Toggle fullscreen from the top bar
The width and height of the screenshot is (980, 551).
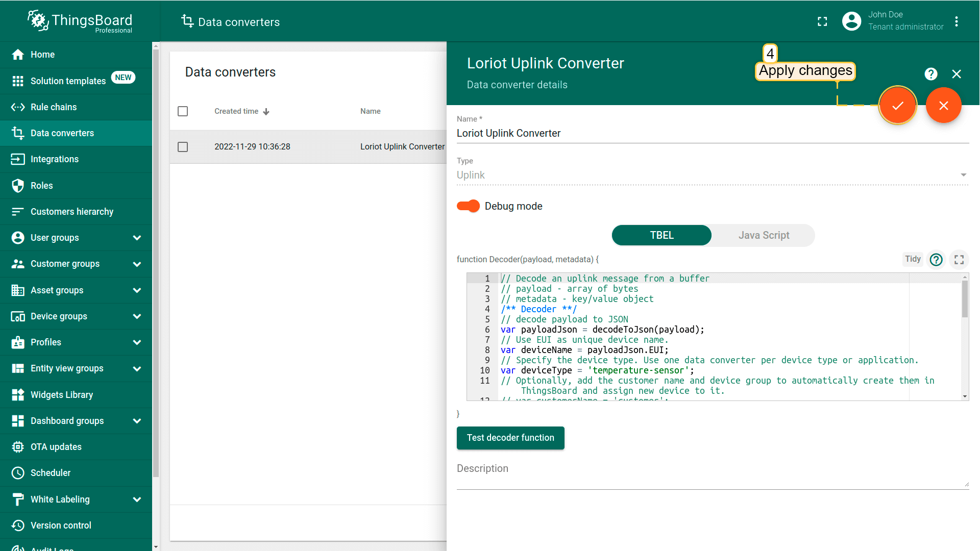pos(822,21)
